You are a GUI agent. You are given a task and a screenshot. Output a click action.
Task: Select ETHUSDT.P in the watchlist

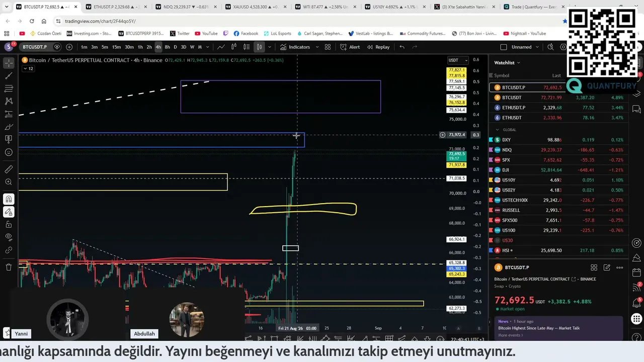tap(558, 108)
